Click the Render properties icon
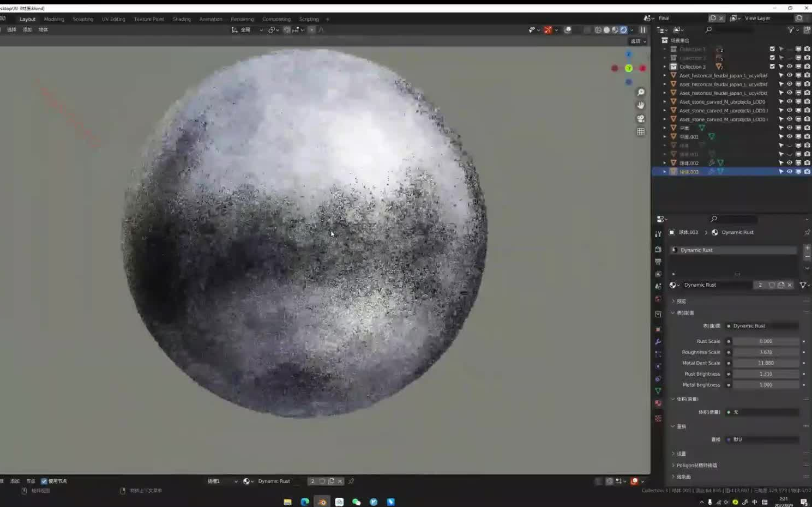Screen dimensions: 812x507 658,248
